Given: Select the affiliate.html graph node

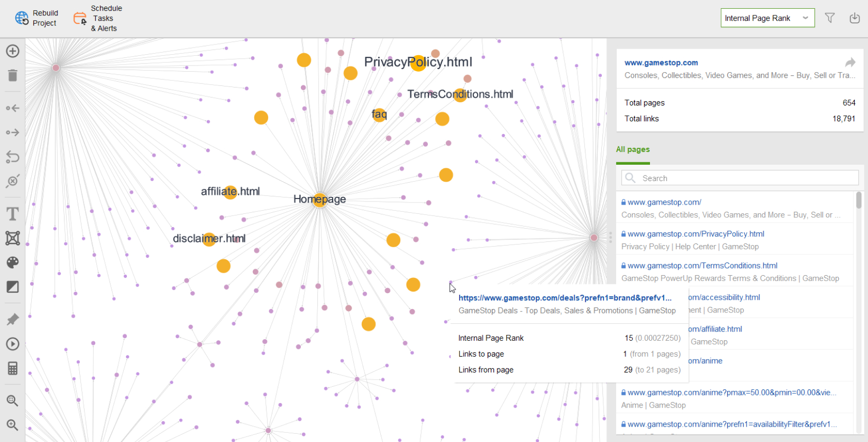Looking at the screenshot, I should [230, 192].
